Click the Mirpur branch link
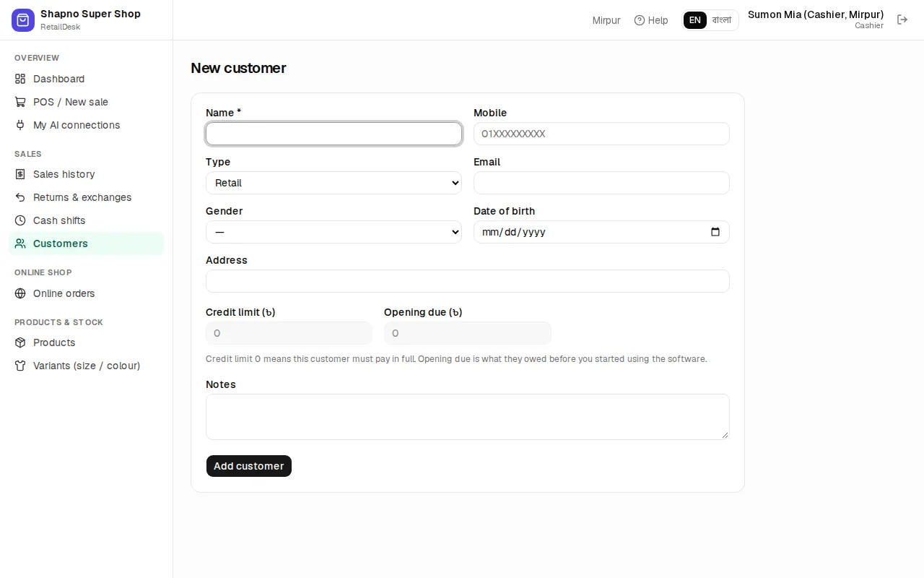 606,20
